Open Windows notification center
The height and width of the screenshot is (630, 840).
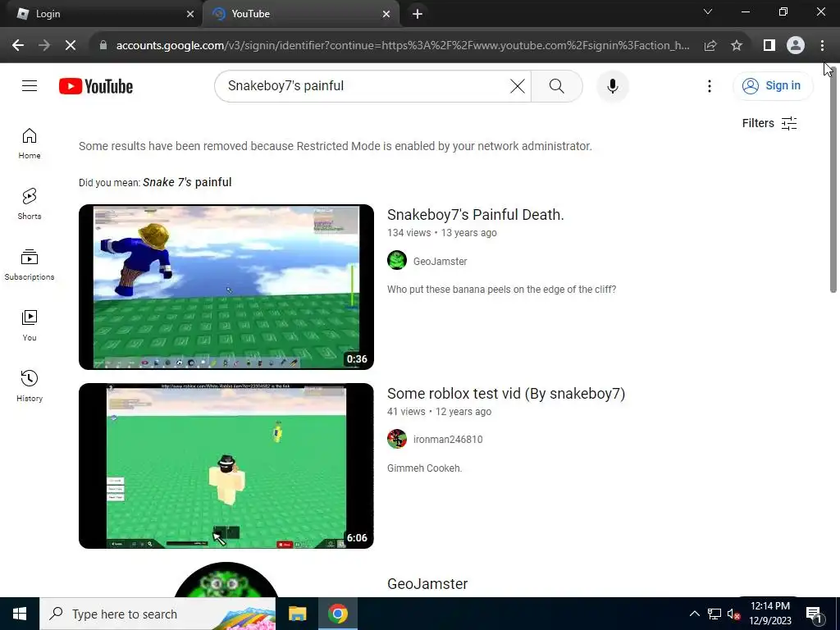815,615
